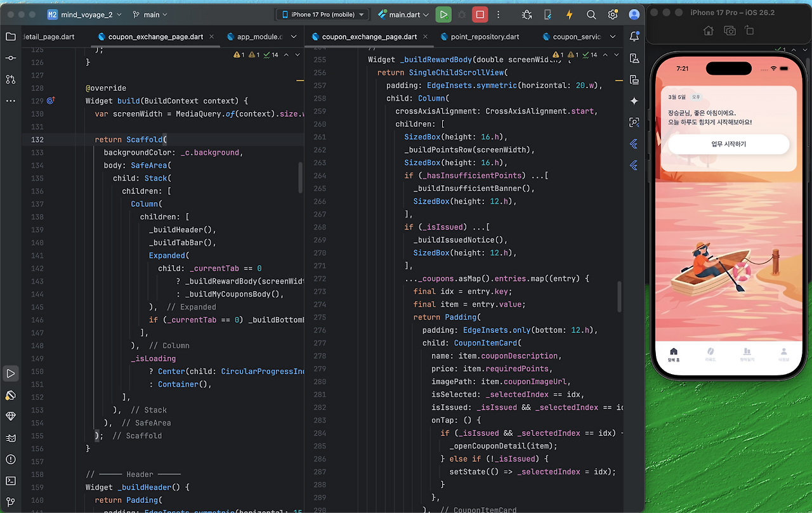Open the mind_voyage_2 project dropdown

(84, 15)
